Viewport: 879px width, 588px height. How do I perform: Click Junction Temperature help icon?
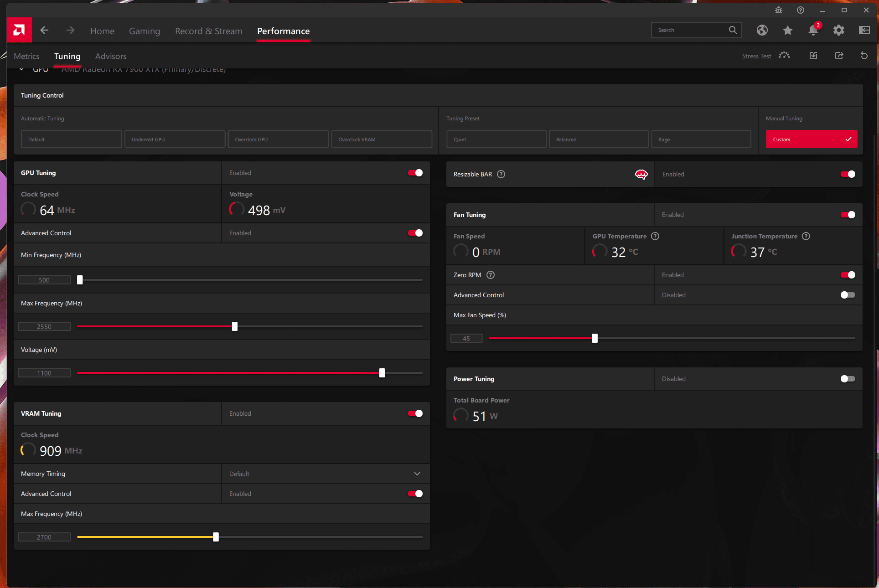point(806,236)
